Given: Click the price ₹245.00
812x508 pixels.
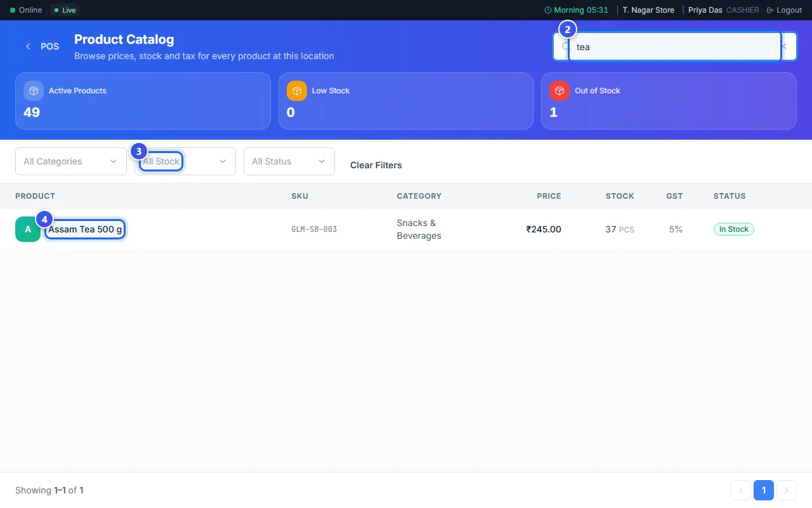Looking at the screenshot, I should point(544,229).
